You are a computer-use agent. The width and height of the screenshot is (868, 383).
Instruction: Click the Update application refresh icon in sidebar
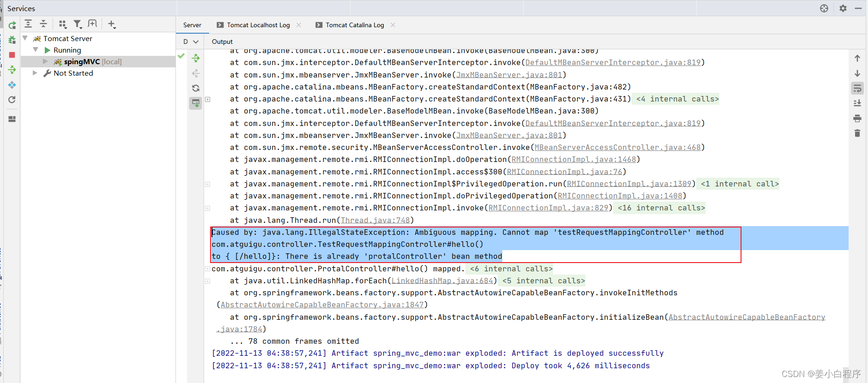(12, 100)
